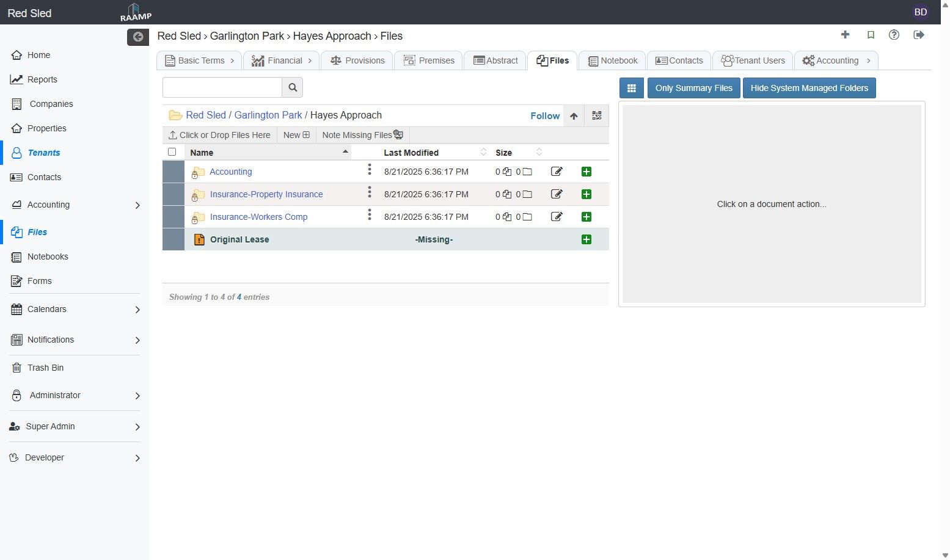Click the plus add icon in header
Image resolution: width=950 pixels, height=560 pixels.
(x=846, y=35)
